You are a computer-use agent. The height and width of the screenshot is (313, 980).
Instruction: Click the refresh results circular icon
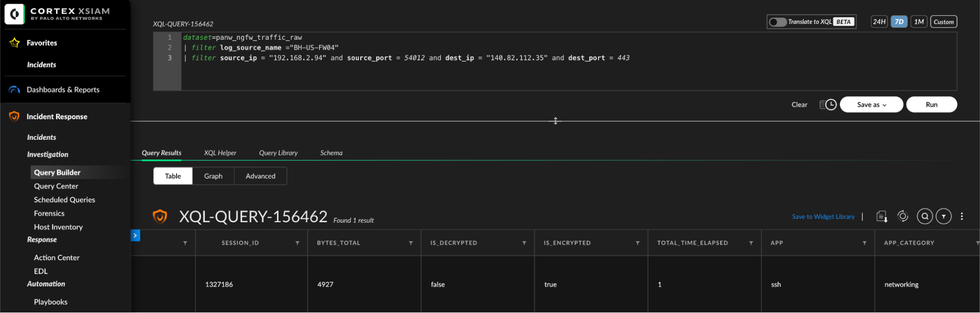click(903, 216)
